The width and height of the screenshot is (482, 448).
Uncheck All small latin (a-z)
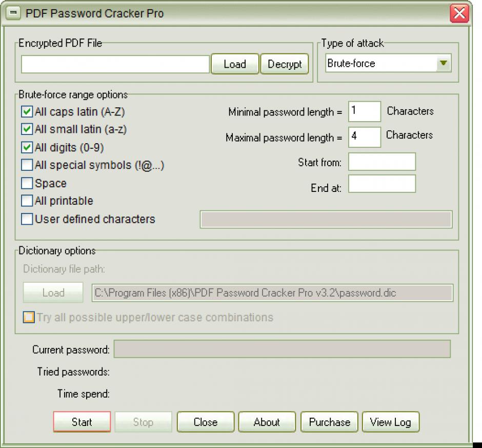[27, 129]
